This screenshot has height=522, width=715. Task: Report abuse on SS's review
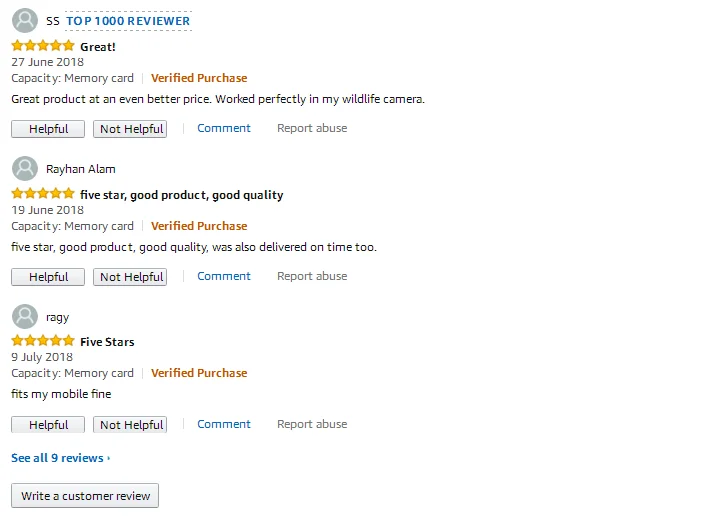(x=312, y=128)
